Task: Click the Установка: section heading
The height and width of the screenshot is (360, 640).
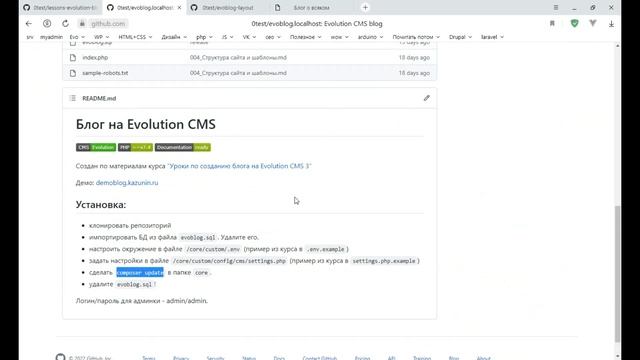Action: [x=101, y=204]
